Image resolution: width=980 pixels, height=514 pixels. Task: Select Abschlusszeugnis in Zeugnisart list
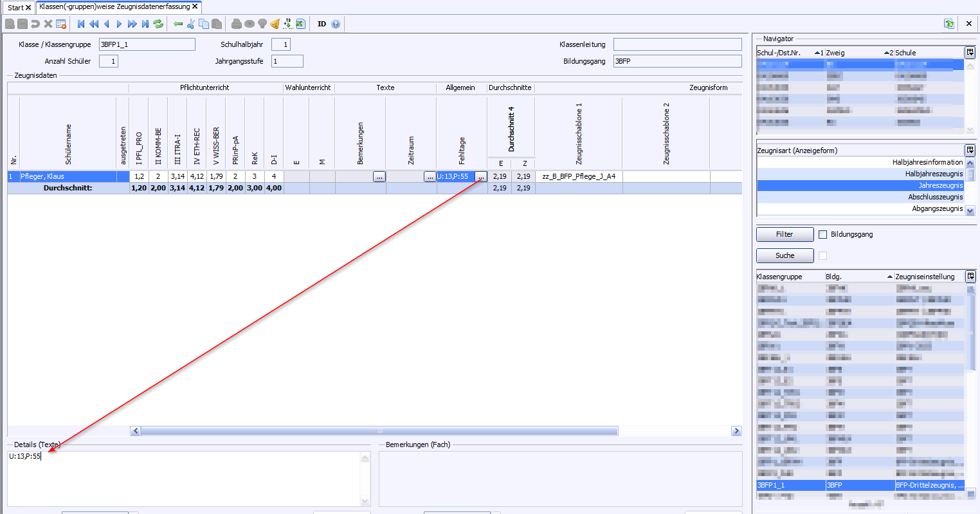point(935,197)
